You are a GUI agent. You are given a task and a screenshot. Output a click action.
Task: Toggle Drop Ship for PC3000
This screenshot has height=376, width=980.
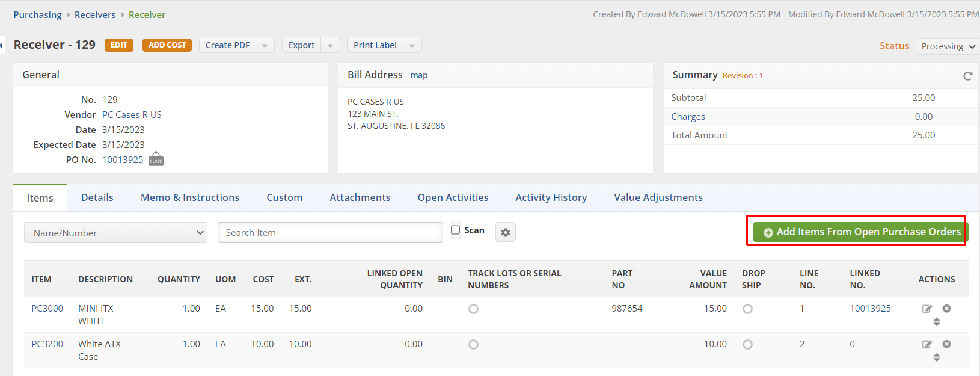pyautogui.click(x=747, y=309)
